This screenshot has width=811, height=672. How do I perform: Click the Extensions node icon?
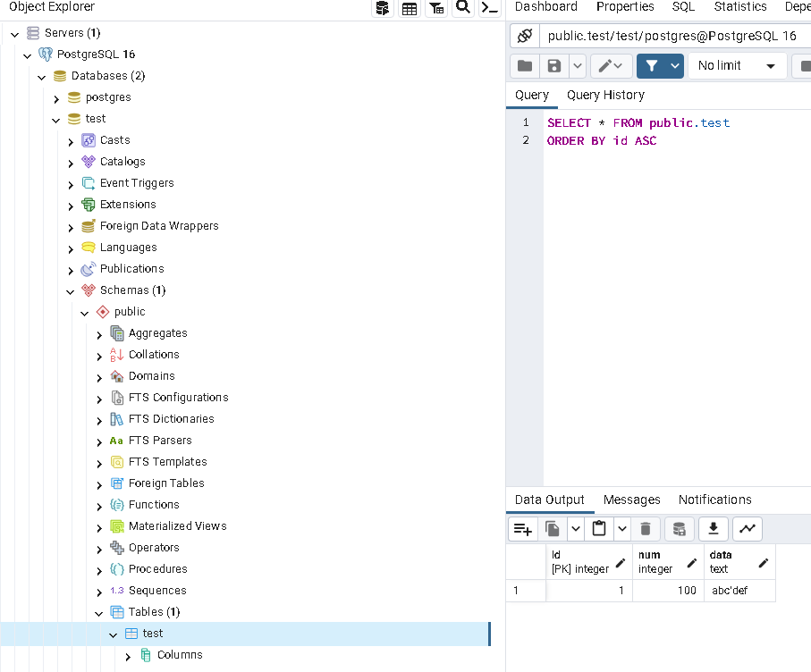tap(89, 205)
